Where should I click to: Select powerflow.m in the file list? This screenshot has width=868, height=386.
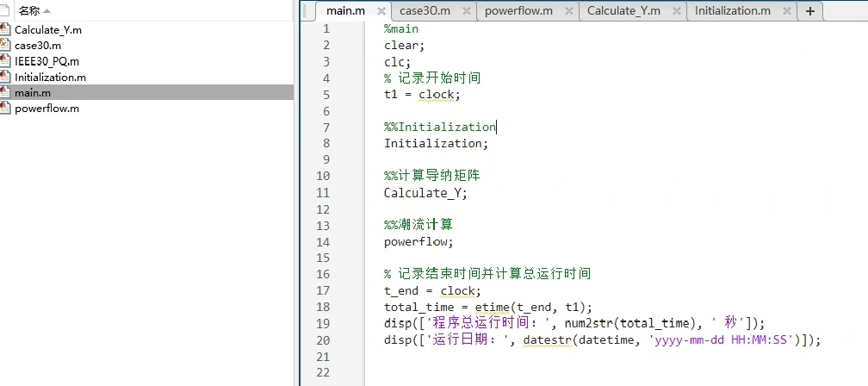tap(46, 108)
